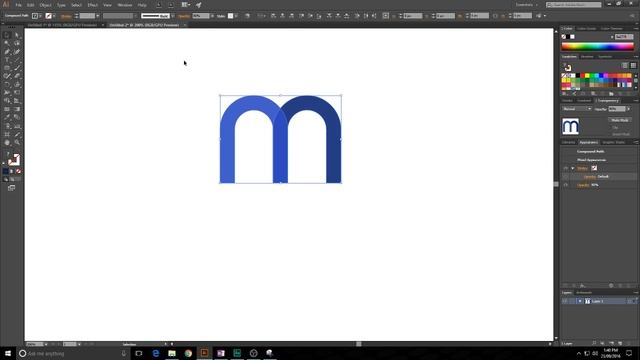
Task: Click the Stroke link in Appearance panel
Action: pyautogui.click(x=582, y=168)
